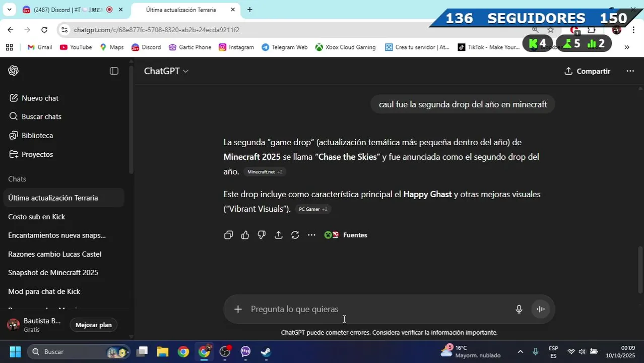The image size is (644, 363).
Task: Reload the current page
Action: click(44, 30)
